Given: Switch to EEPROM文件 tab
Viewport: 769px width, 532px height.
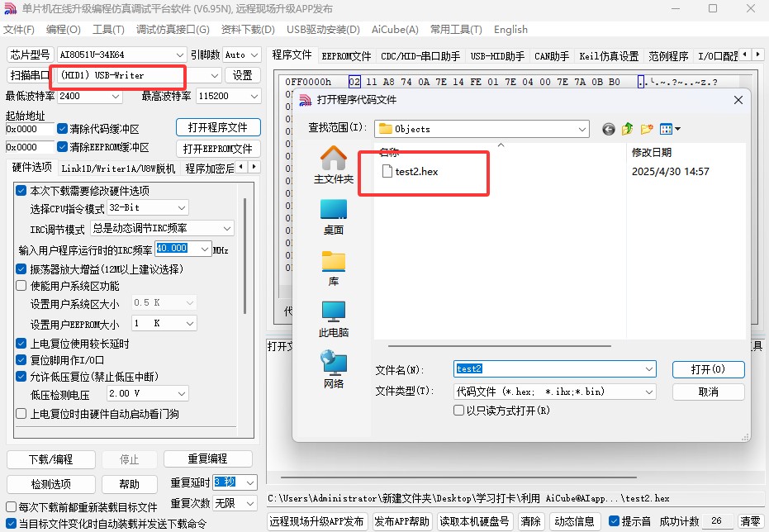Looking at the screenshot, I should 346,56.
